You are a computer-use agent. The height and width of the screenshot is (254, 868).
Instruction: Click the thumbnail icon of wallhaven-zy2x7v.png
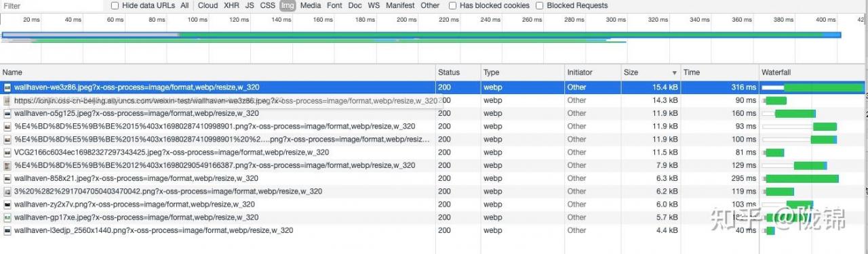point(7,204)
